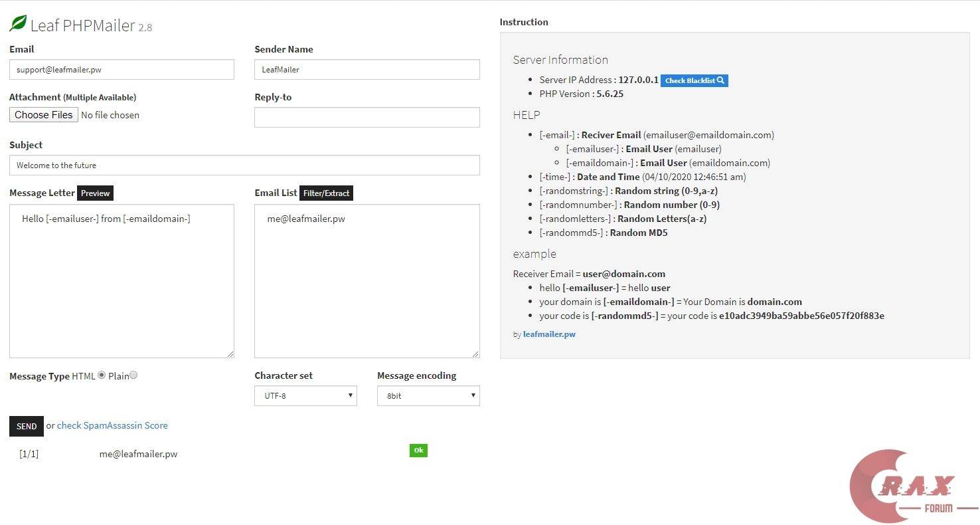The width and height of the screenshot is (980, 525).
Task: Open the leafmailer.pw link
Action: click(549, 334)
